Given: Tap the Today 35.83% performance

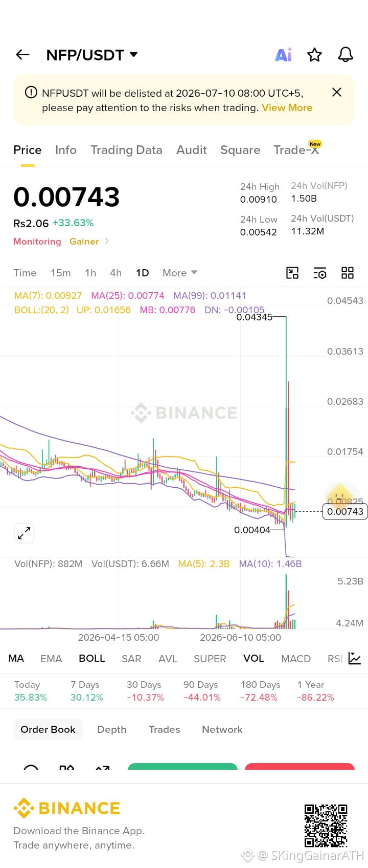Looking at the screenshot, I should [x=31, y=691].
